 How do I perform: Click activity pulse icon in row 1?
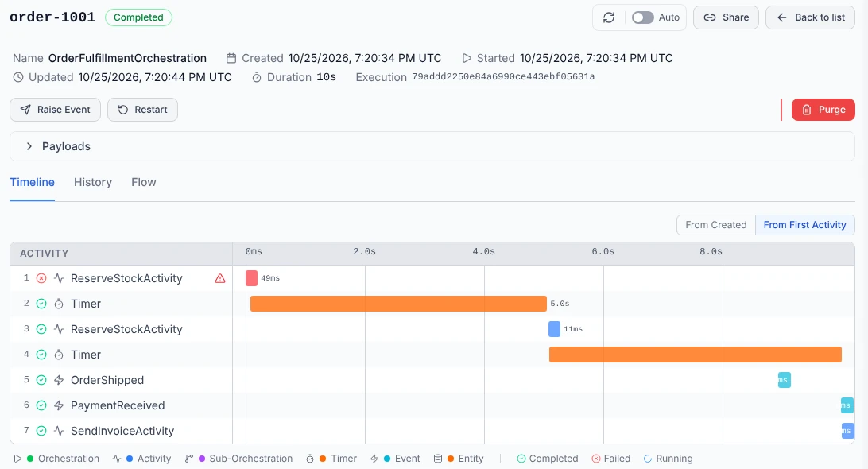click(59, 278)
